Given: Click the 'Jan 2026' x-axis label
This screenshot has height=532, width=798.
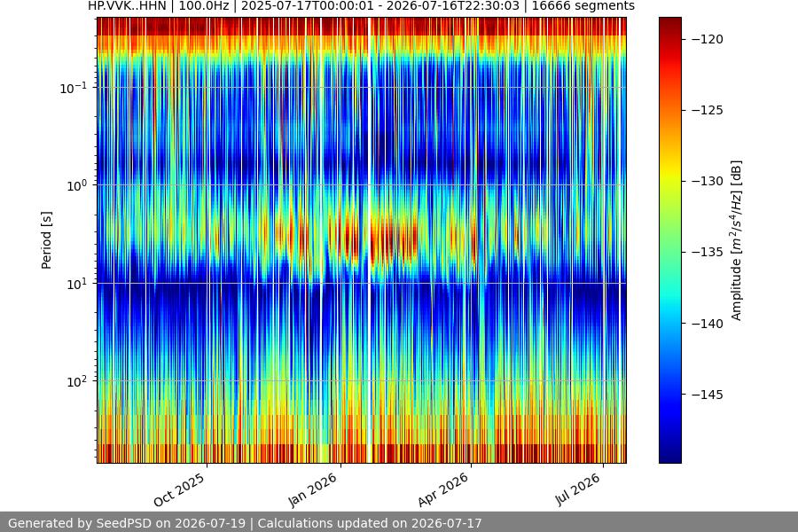Looking at the screenshot, I should [312, 489].
